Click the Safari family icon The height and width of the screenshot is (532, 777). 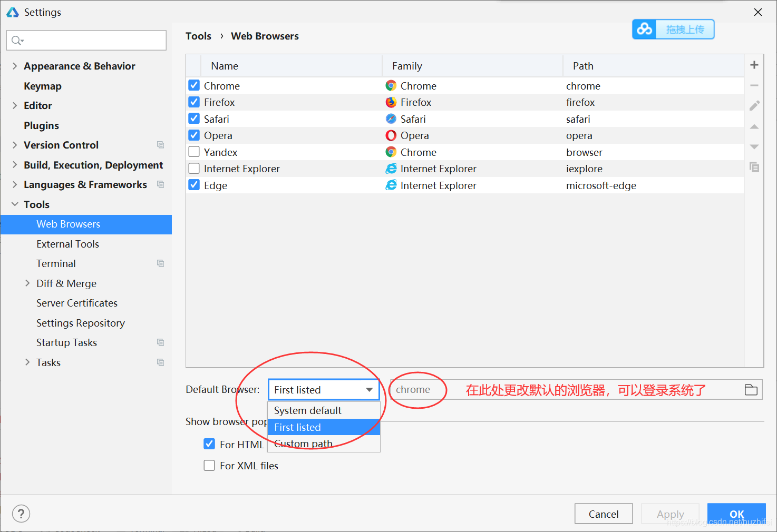[x=391, y=119]
